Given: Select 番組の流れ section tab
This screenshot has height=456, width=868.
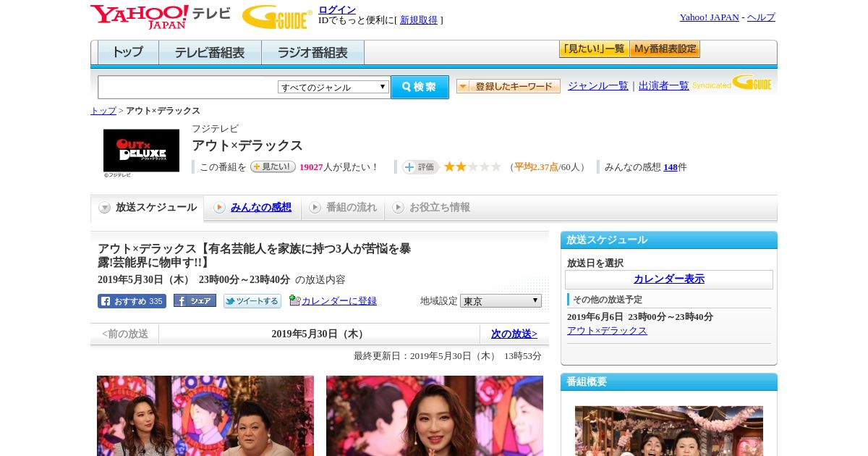Looking at the screenshot, I should (x=343, y=208).
